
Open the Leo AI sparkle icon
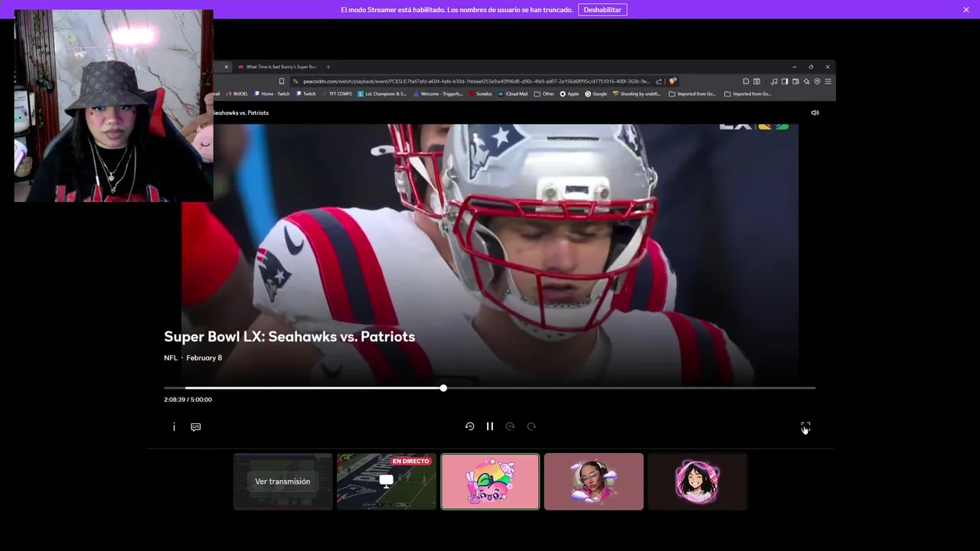coord(806,81)
